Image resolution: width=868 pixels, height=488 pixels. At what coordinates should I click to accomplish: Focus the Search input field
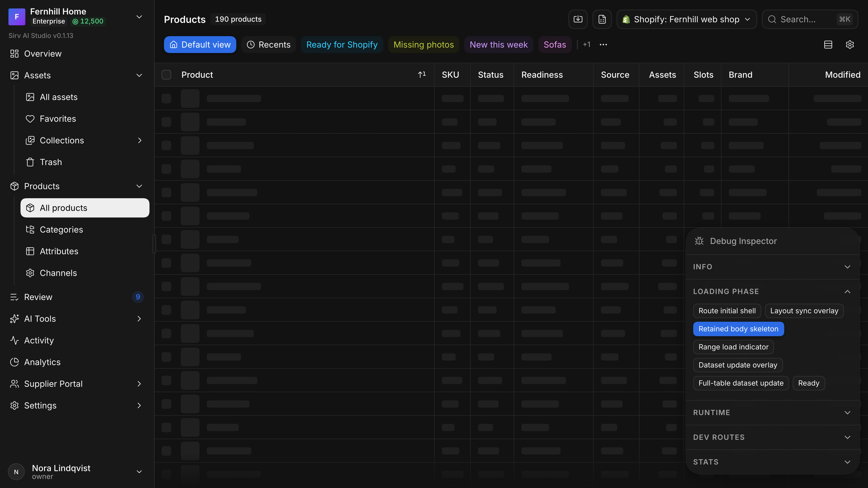pos(810,19)
